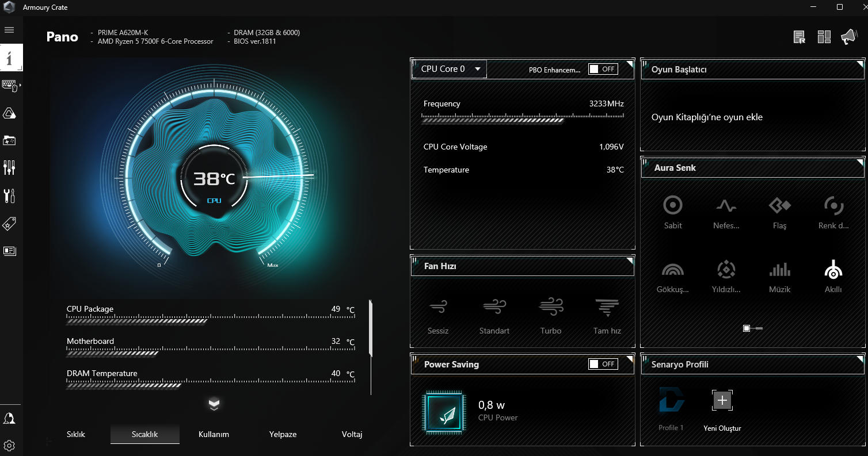Select the Tam hız fan mode
Screen dimensions: 868x456
tap(607, 316)
